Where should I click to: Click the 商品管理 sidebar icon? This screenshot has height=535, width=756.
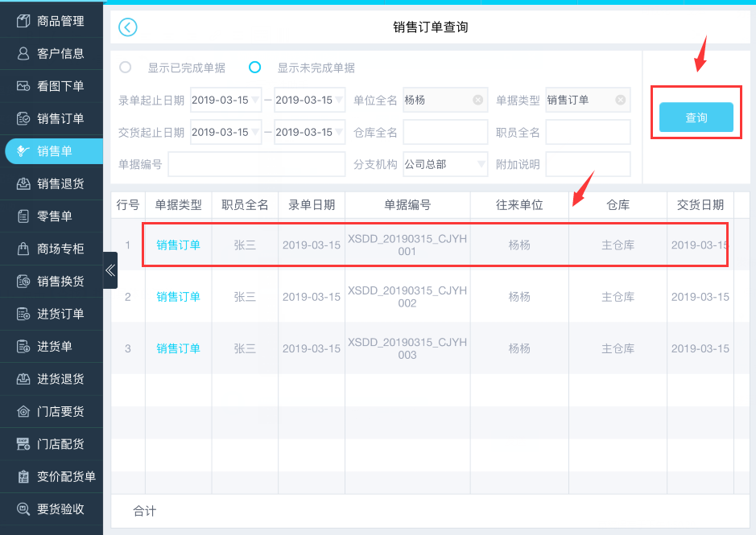(23, 21)
